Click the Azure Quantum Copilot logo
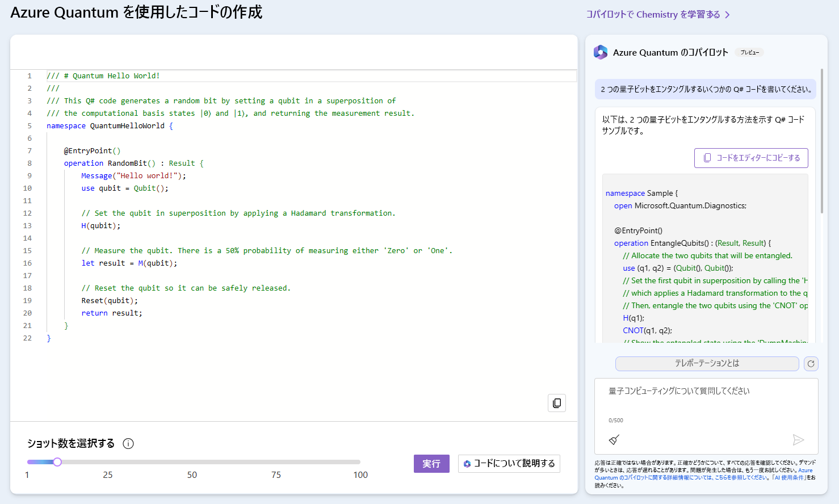Screen dimensions: 839x504 coord(601,52)
